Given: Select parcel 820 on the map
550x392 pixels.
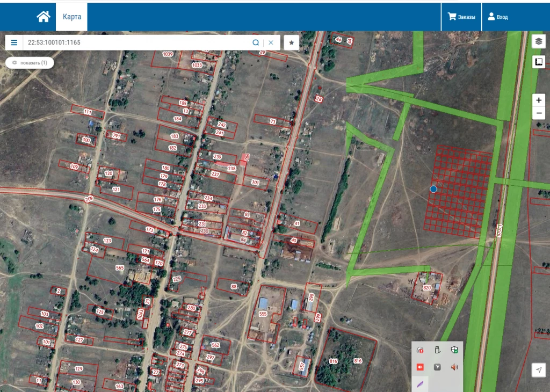Looking at the screenshot, I should 427,288.
